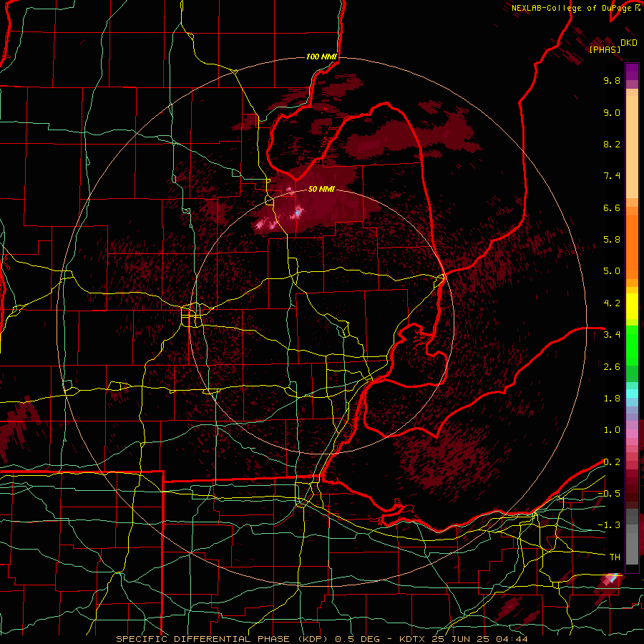Screen dimensions: 644x644
Task: Pick the cyan color bar segment
Action: point(632,394)
